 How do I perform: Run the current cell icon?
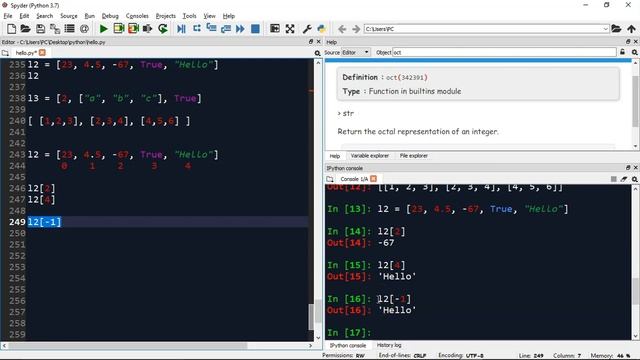119,29
